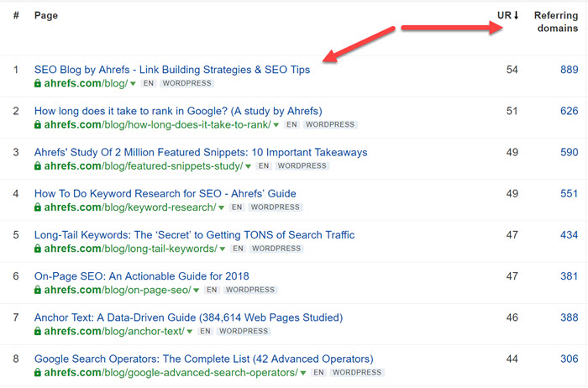
Task: Open Ahrefs' Study Of 2 Million Featured Snippets
Action: [200, 152]
